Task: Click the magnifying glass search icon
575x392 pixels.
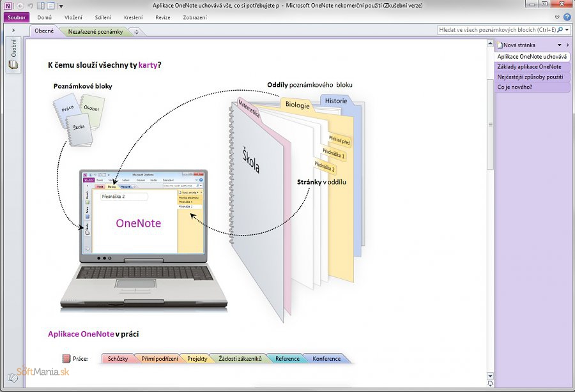Action: [x=560, y=30]
